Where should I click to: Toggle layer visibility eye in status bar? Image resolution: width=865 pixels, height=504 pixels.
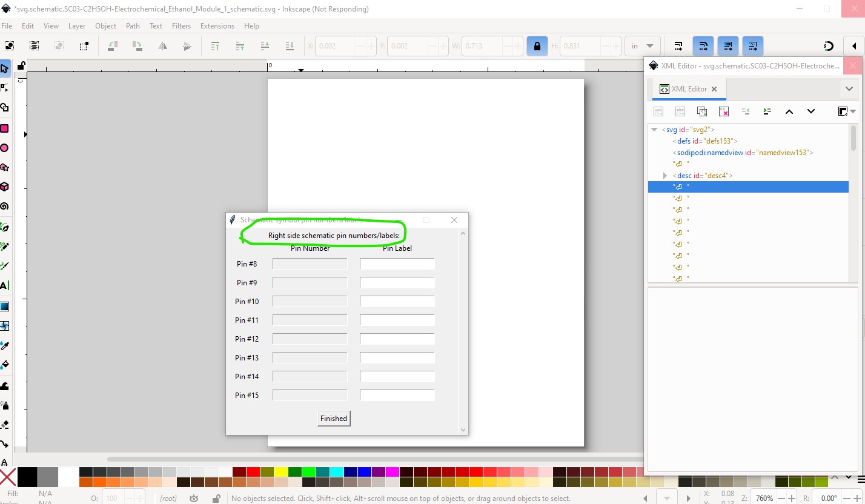(194, 499)
